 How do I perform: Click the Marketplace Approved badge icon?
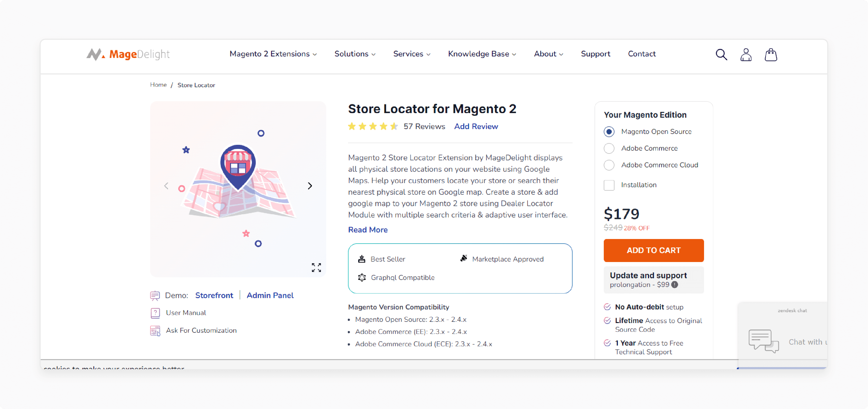(x=464, y=258)
